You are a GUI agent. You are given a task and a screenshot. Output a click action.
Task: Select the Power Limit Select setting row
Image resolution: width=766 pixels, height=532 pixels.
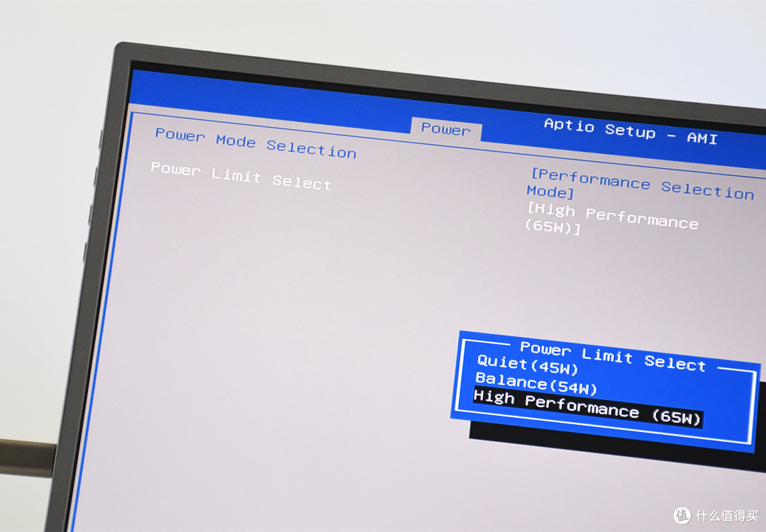(x=241, y=176)
